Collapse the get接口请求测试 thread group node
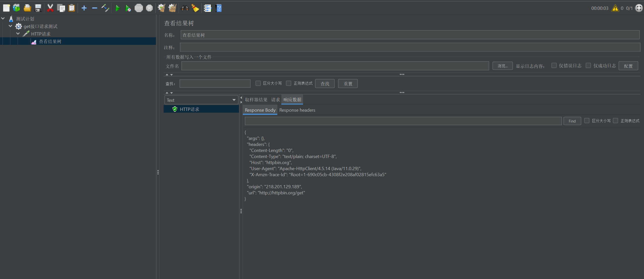This screenshot has height=279, width=644. pos(11,26)
